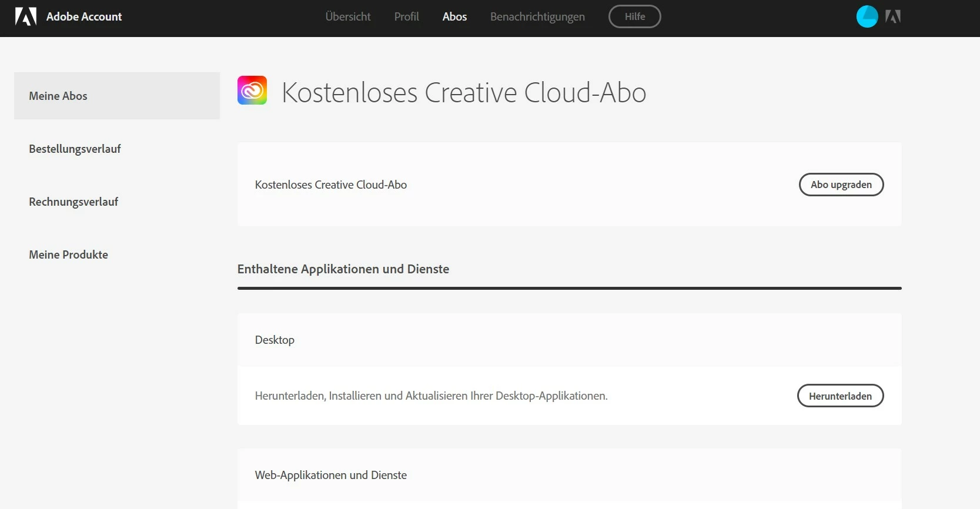
Task: Click the Adobe icon beside the avatar
Action: click(x=893, y=17)
